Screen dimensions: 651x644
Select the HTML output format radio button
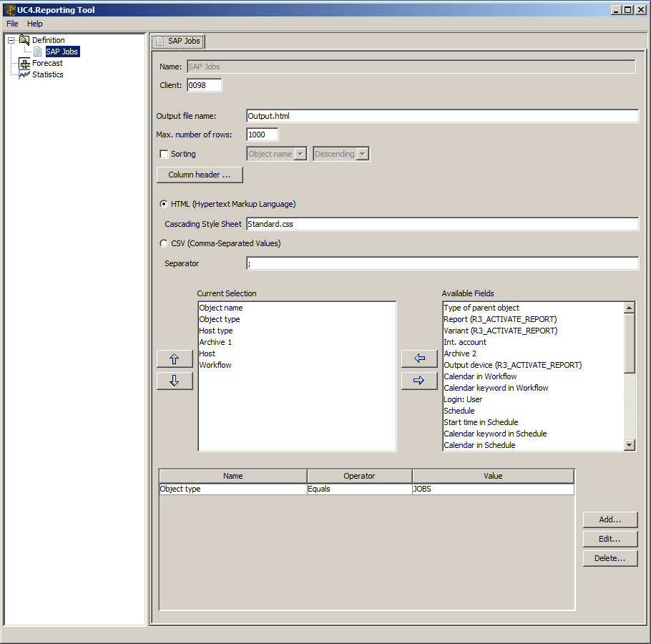[x=164, y=204]
